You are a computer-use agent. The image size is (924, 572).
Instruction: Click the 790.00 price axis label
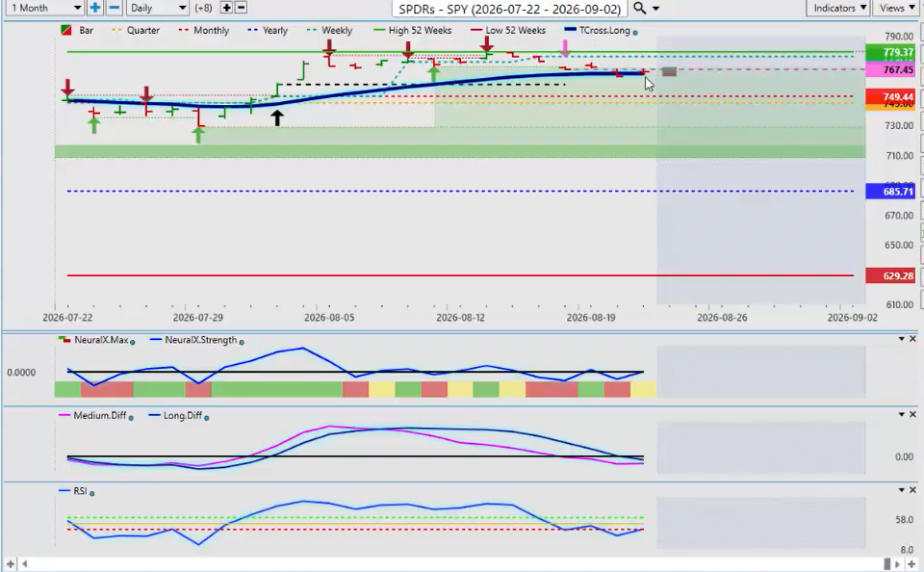tap(899, 36)
